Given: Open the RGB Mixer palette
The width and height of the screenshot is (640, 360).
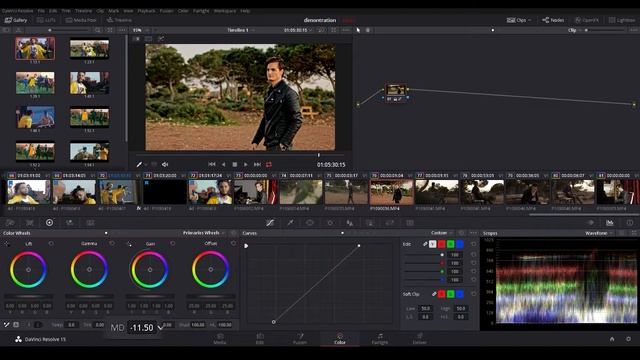Looking at the screenshot, I should click(70, 223).
